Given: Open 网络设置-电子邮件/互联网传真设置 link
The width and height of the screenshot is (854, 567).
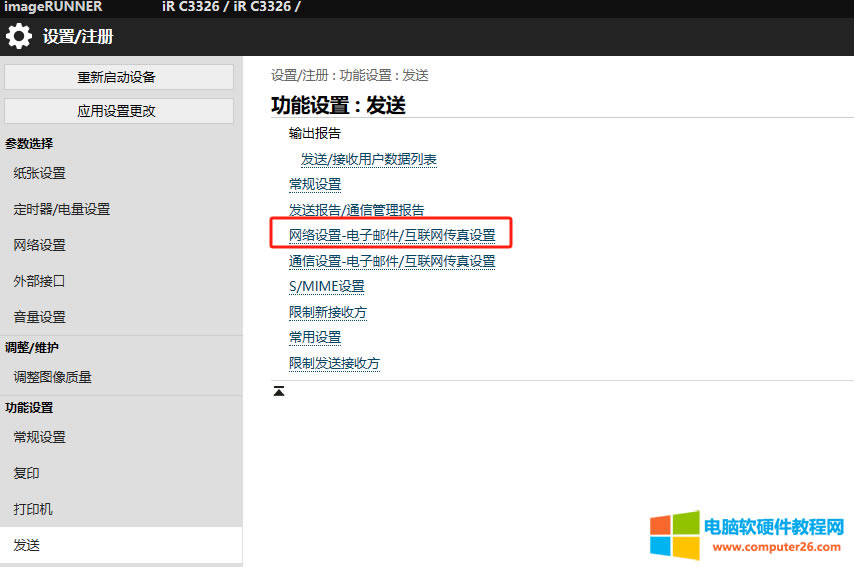Looking at the screenshot, I should point(392,235).
